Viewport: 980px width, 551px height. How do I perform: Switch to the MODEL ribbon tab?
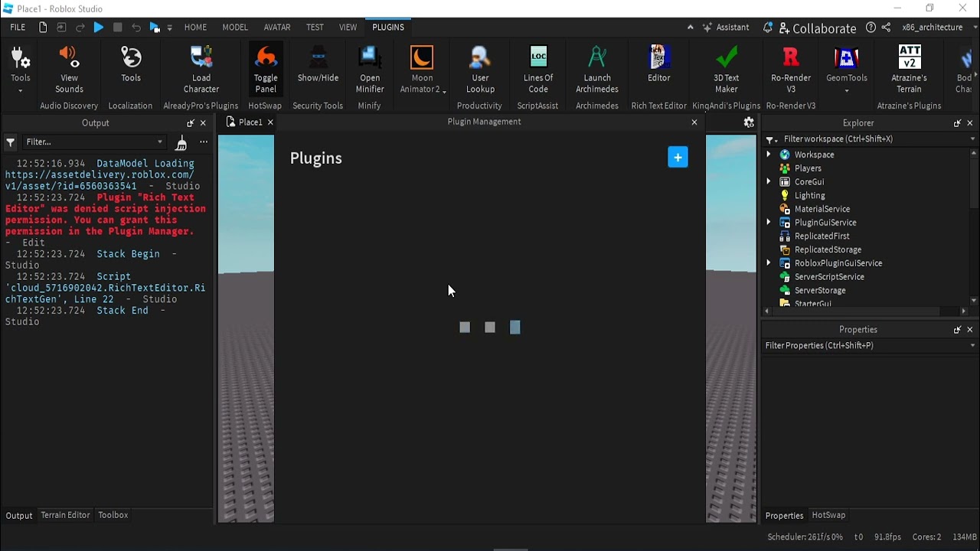point(235,27)
